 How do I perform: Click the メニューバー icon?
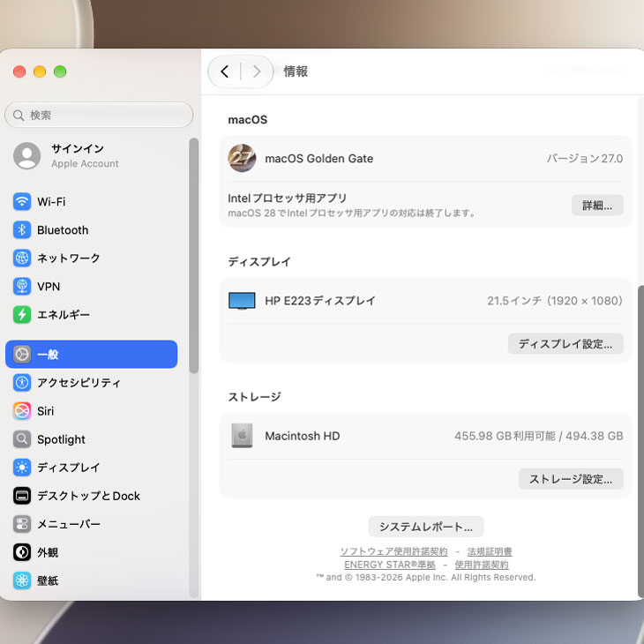22,524
